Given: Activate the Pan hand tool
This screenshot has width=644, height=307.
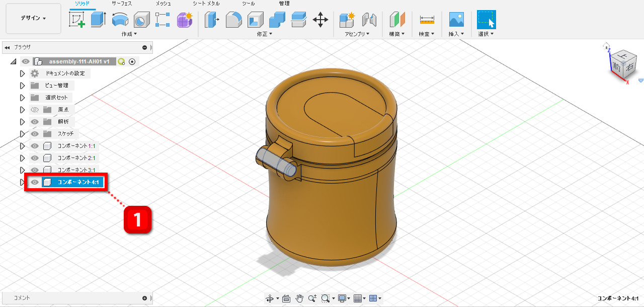Looking at the screenshot, I should (299, 298).
